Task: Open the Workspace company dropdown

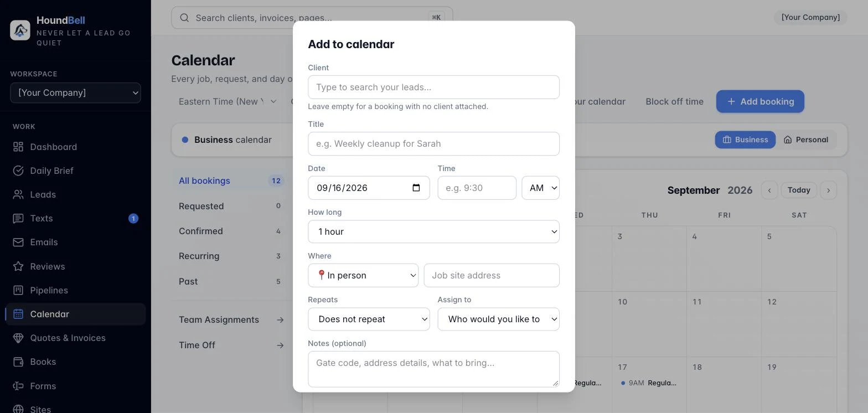Action: coord(75,92)
